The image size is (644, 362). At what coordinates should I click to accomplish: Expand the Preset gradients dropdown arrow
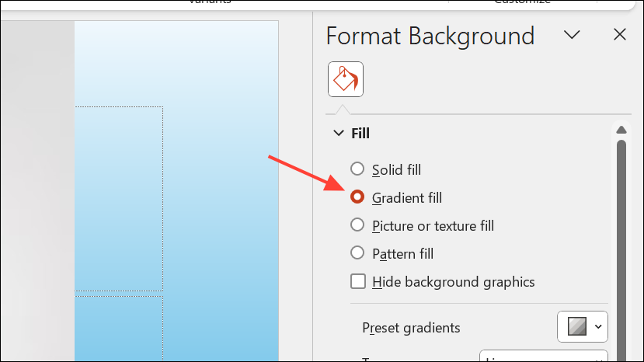pos(598,327)
